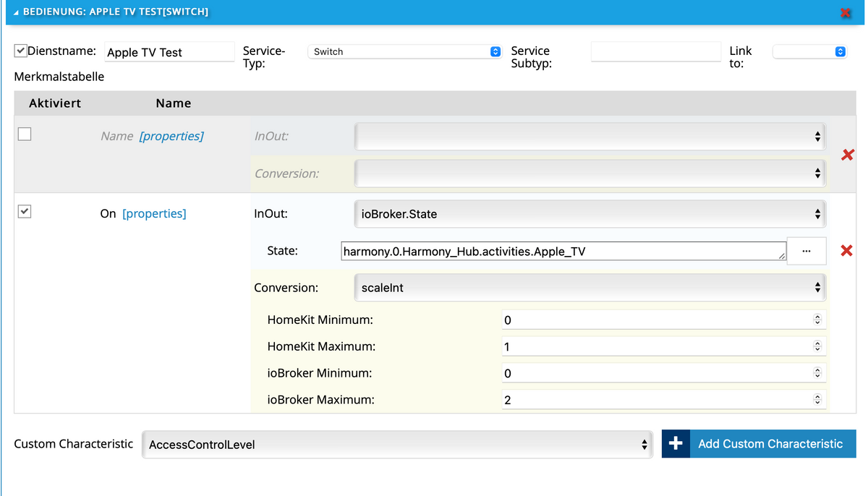Remove the On characteristic using red X
This screenshot has width=868, height=496.
[x=846, y=251]
